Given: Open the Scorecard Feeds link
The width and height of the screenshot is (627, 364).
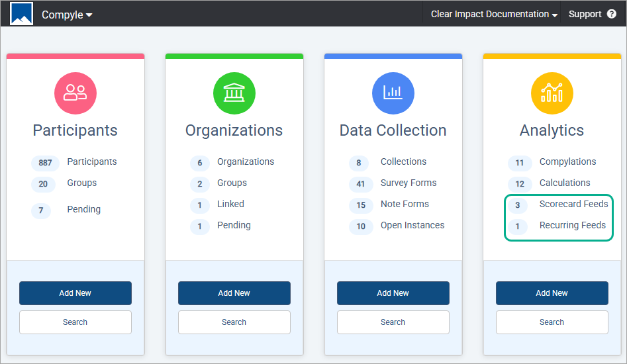Looking at the screenshot, I should pos(573,204).
